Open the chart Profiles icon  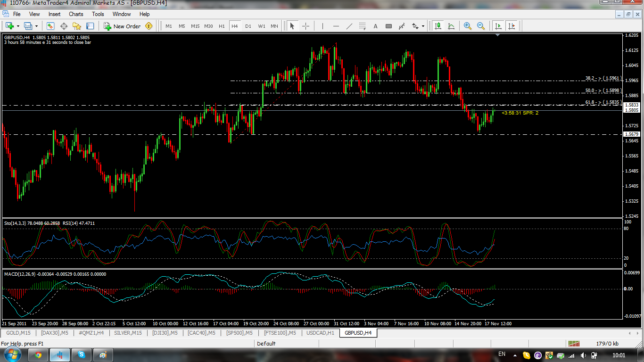[28, 26]
